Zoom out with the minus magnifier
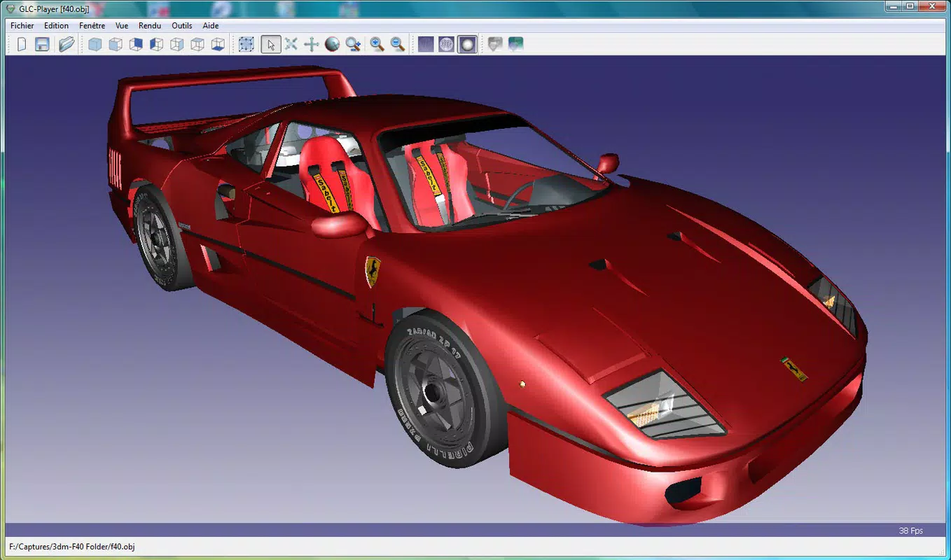The height and width of the screenshot is (560, 951). (x=398, y=45)
